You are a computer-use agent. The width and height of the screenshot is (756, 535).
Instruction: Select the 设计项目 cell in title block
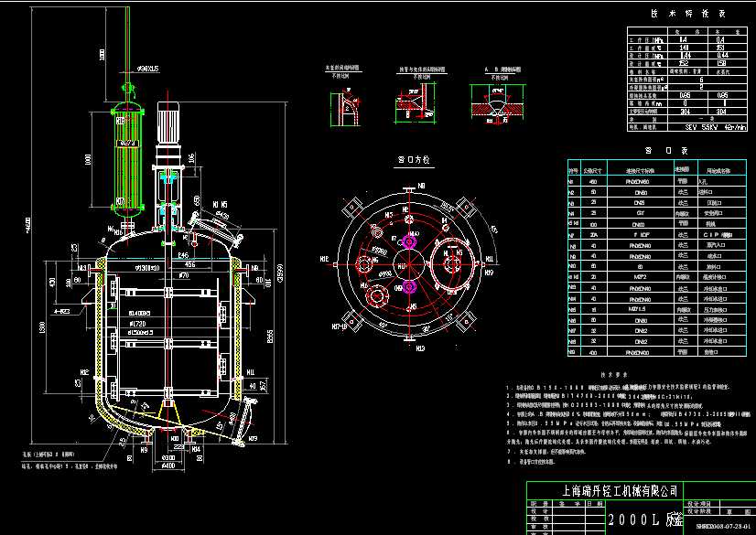click(x=699, y=504)
